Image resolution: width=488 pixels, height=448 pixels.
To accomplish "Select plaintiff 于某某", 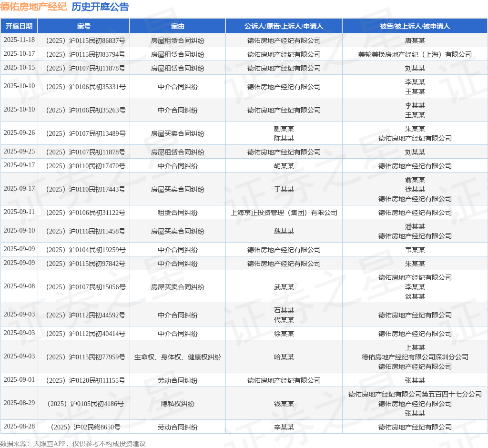I will [284, 189].
